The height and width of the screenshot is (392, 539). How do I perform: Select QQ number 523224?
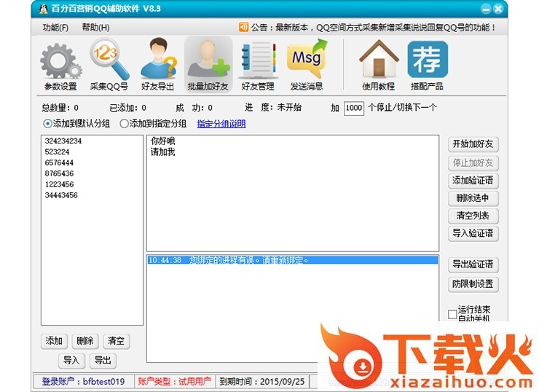pos(57,152)
